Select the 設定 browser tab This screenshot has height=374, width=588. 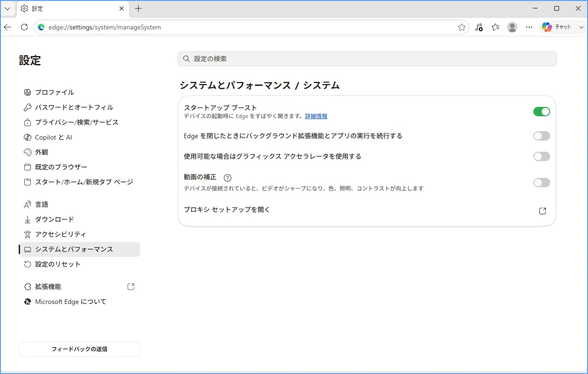coord(72,8)
